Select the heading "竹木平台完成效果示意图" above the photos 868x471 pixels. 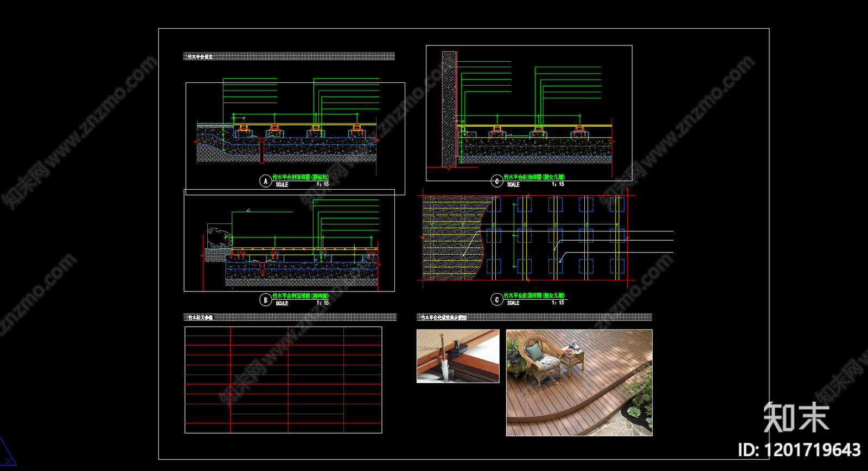click(444, 318)
